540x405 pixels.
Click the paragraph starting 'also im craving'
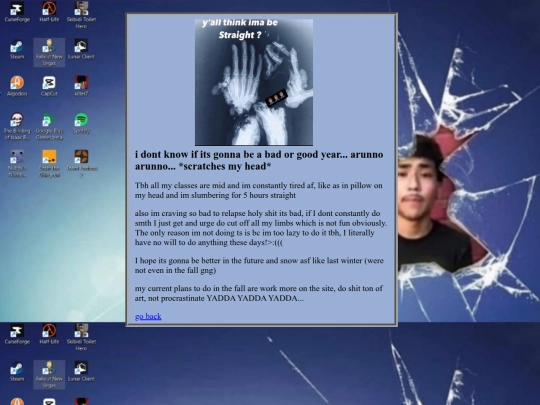click(261, 228)
